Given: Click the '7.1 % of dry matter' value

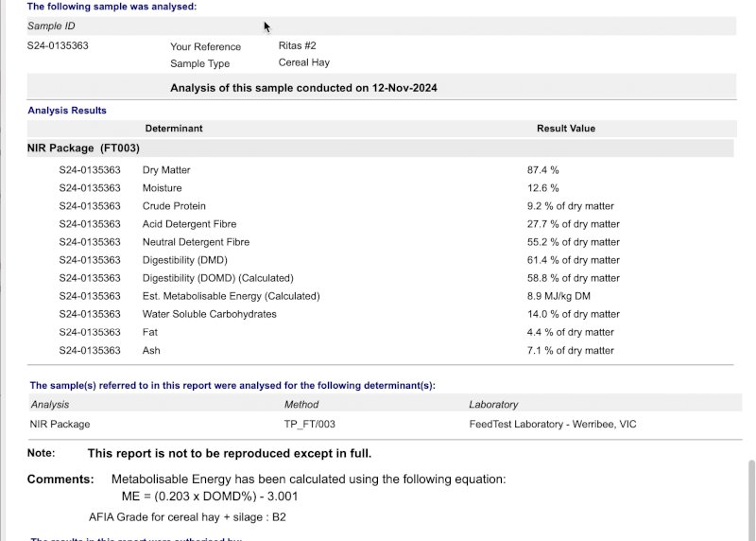Looking at the screenshot, I should [571, 350].
